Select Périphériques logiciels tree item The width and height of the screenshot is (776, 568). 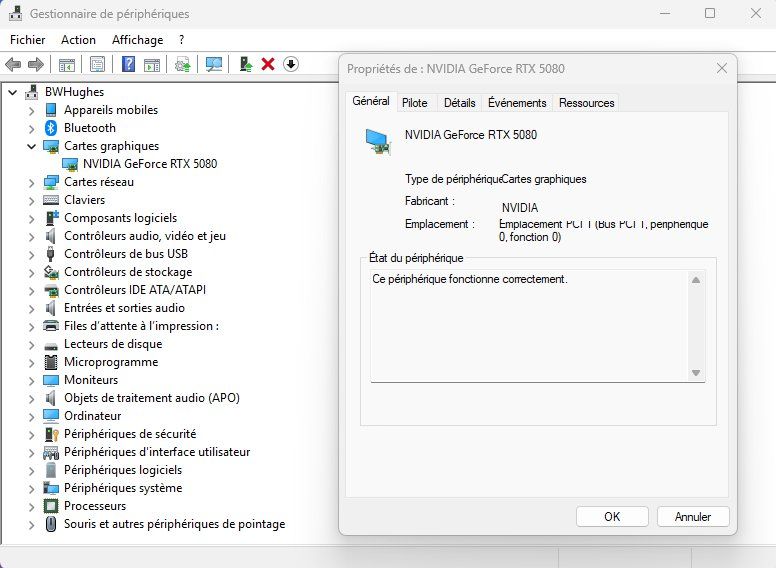pyautogui.click(x=123, y=470)
